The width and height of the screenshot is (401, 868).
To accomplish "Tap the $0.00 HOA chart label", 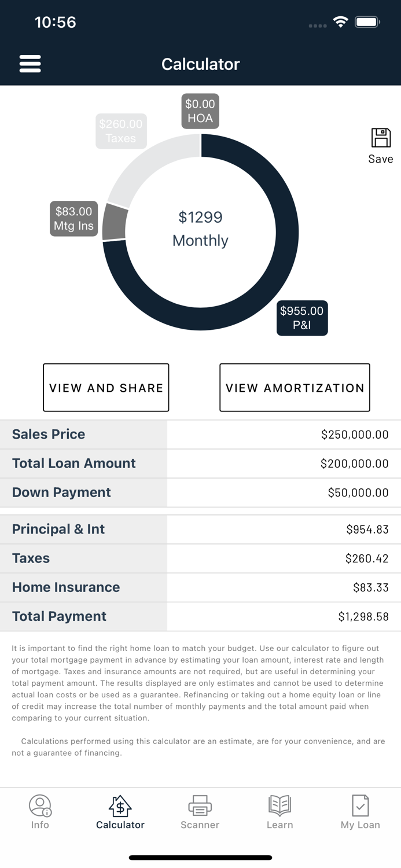I will [x=200, y=111].
